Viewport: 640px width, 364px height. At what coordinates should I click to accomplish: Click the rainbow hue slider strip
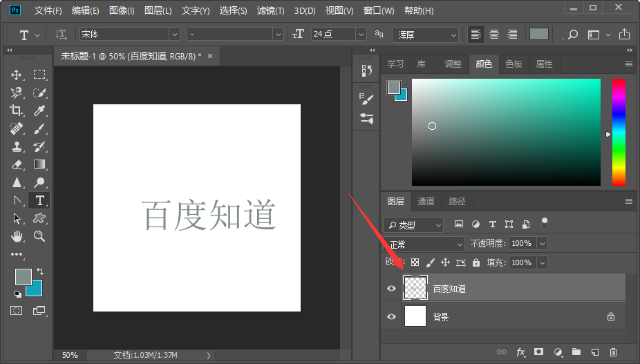point(619,132)
